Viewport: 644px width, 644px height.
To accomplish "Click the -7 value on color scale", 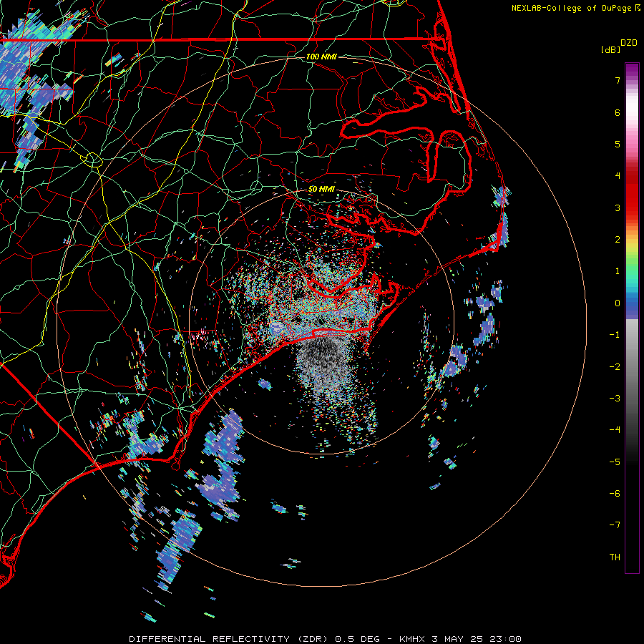I will pyautogui.click(x=615, y=525).
